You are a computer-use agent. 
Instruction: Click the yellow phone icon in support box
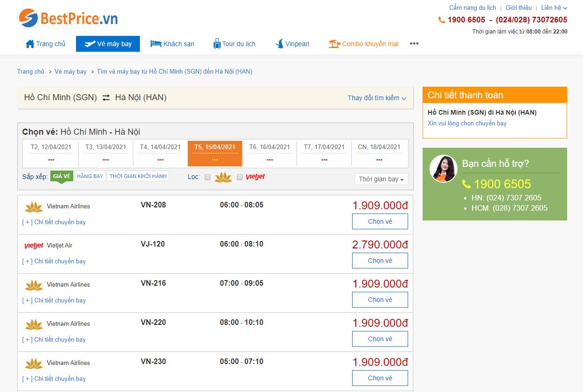pos(466,184)
